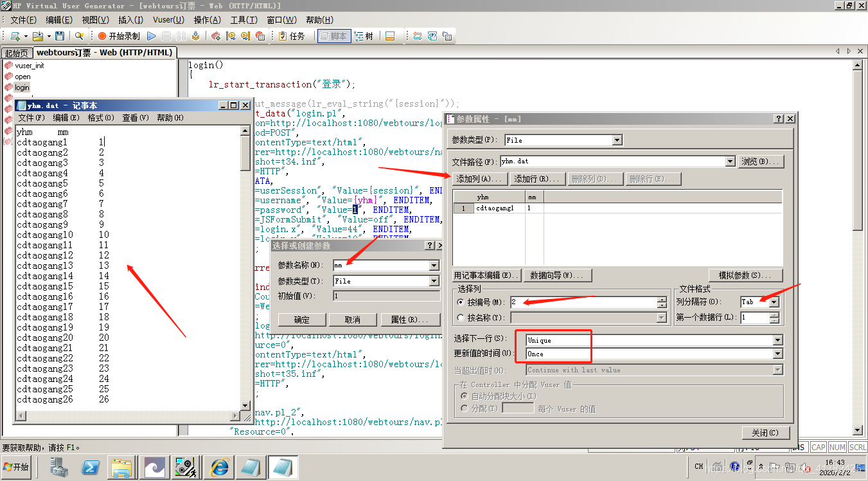Open the 参数名称 mm dropdown

pos(434,266)
